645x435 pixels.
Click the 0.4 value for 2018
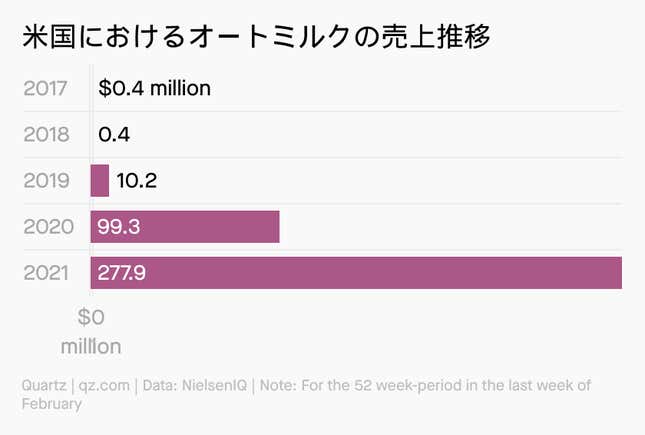coord(114,135)
